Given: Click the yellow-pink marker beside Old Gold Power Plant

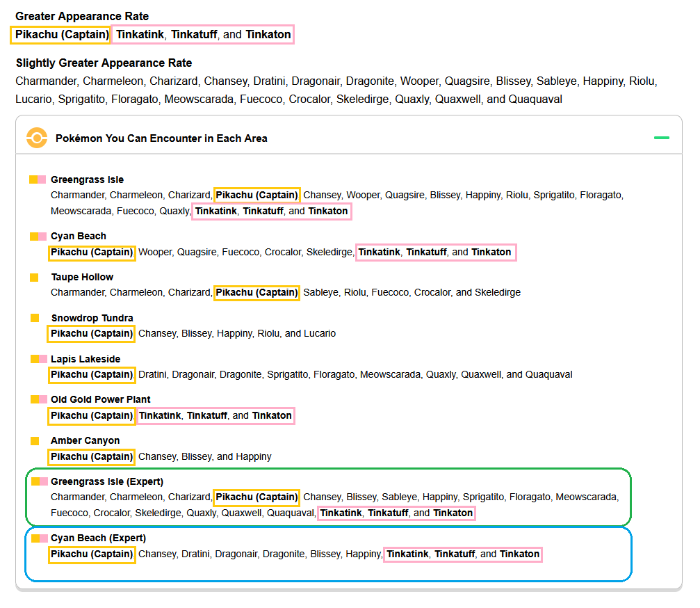Looking at the screenshot, I should click(39, 399).
